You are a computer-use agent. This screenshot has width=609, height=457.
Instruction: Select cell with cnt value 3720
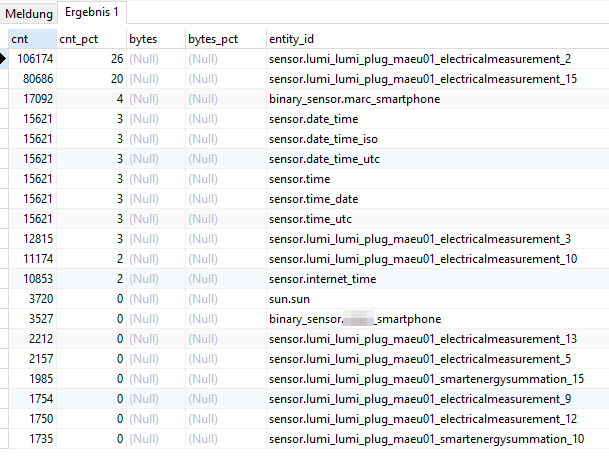[33, 299]
